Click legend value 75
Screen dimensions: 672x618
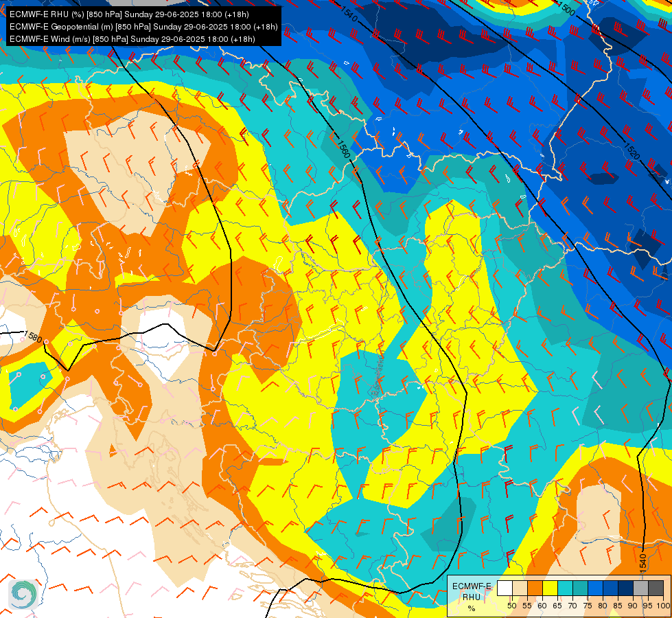587,606
